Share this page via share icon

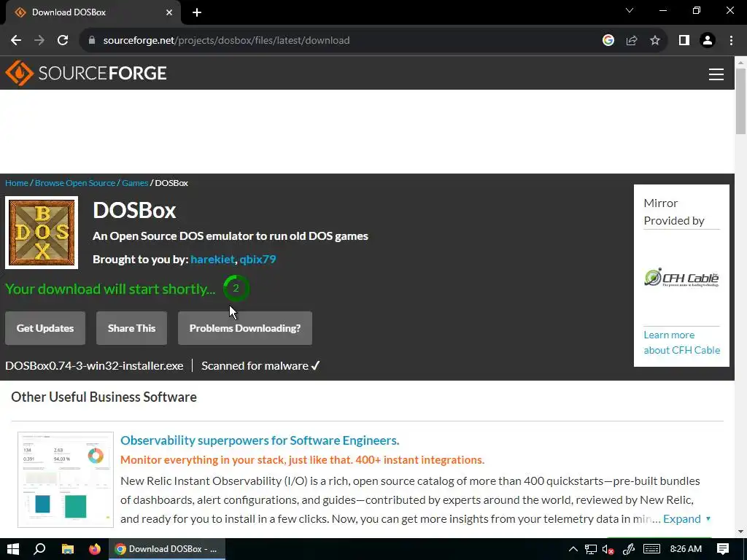click(x=632, y=41)
